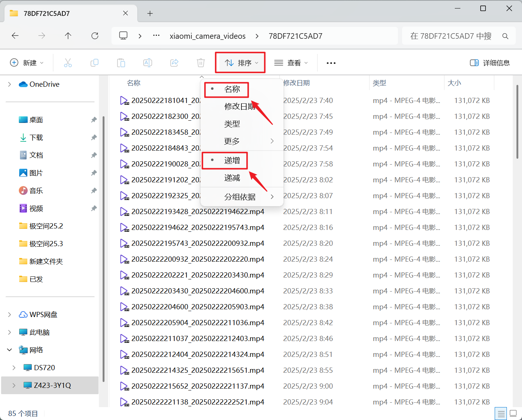Screen dimensions: 522x420
Task: Click the Delete trash can icon
Action: pos(201,63)
